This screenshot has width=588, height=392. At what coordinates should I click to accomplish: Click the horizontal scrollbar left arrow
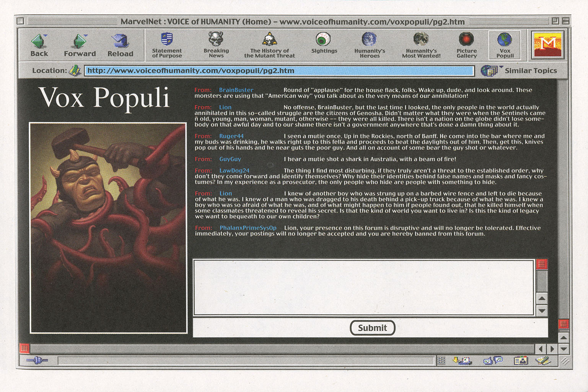click(540, 349)
